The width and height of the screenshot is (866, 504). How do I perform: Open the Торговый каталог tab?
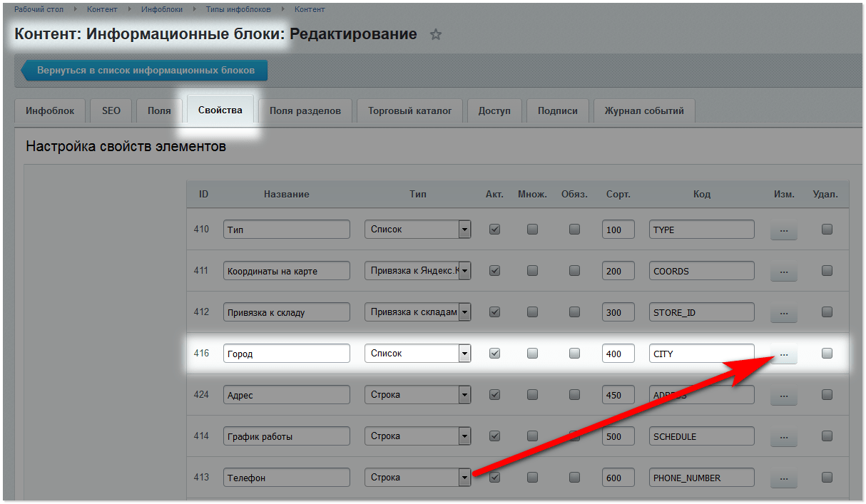click(x=410, y=111)
